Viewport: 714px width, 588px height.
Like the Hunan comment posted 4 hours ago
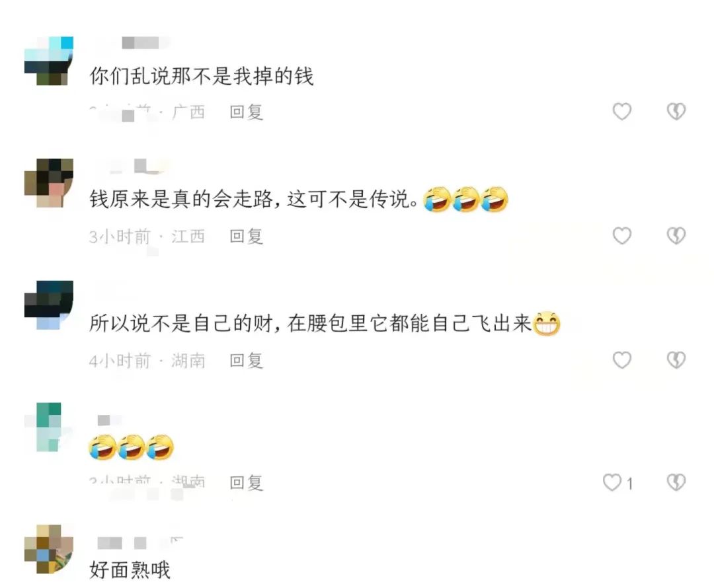pos(621,360)
